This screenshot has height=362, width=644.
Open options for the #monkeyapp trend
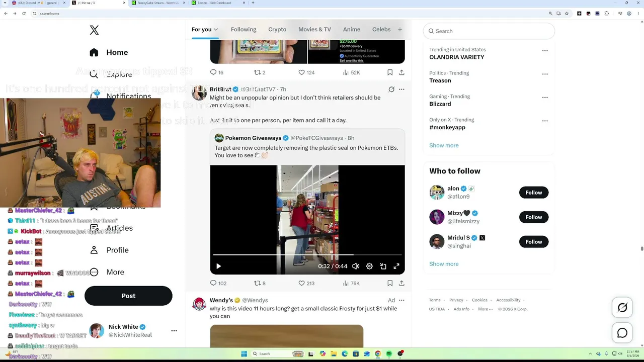point(545,121)
